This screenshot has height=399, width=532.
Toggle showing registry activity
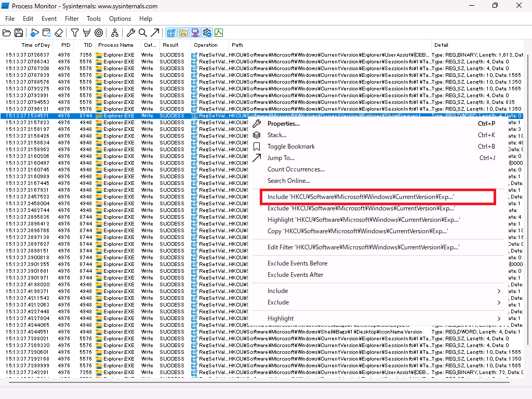[171, 32]
